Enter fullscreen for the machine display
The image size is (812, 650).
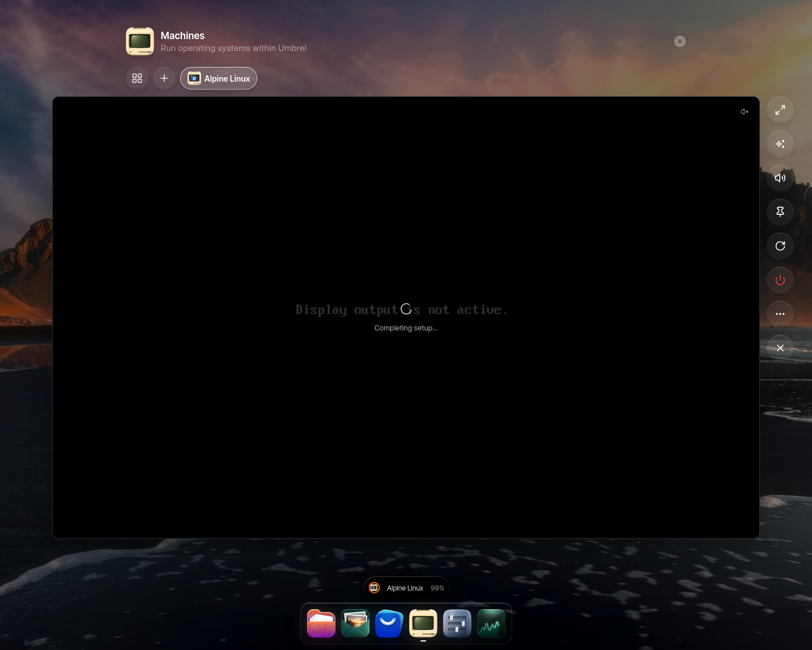[x=780, y=110]
